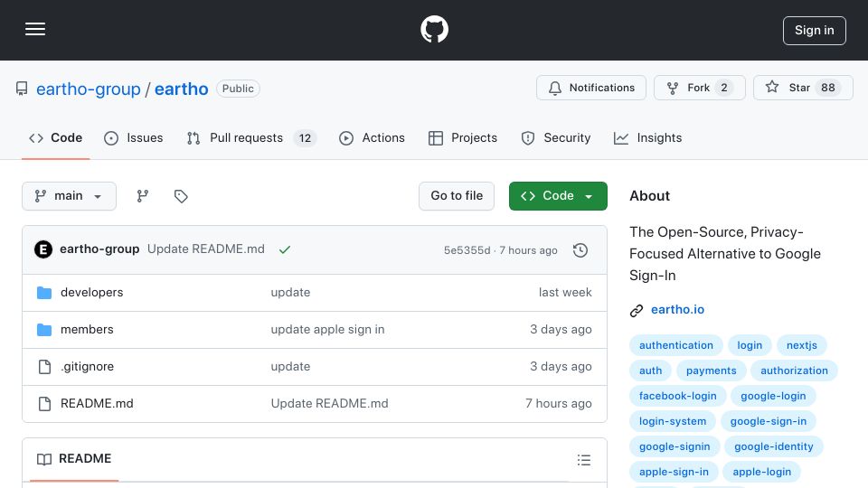
Task: Open the Insights tab
Action: click(647, 137)
